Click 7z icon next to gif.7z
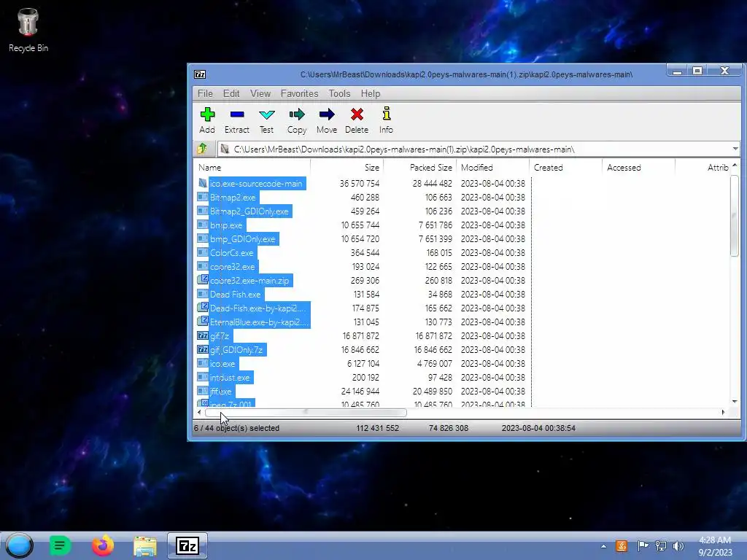This screenshot has width=747, height=560. (x=203, y=335)
